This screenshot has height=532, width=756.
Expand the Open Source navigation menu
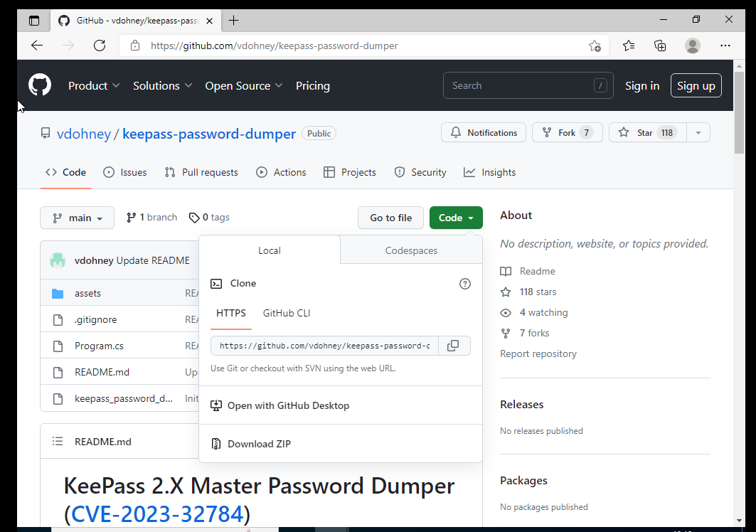(x=243, y=86)
